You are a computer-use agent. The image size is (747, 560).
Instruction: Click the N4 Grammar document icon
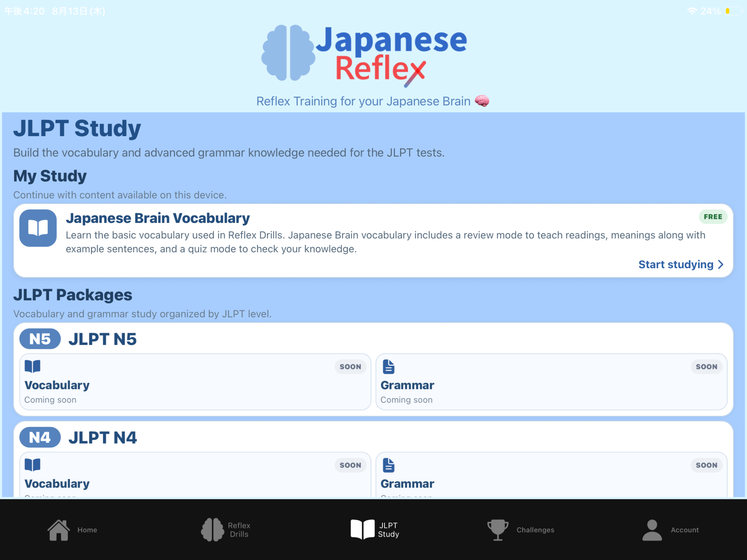coord(388,465)
